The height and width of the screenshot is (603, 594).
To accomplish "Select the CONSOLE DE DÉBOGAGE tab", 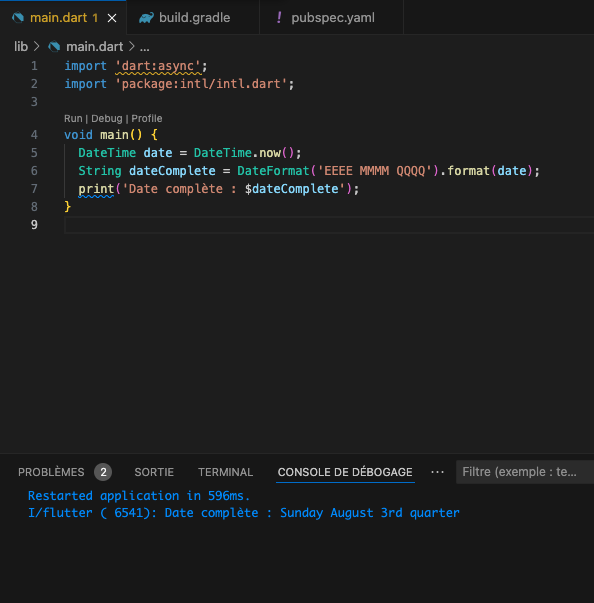I will [345, 472].
